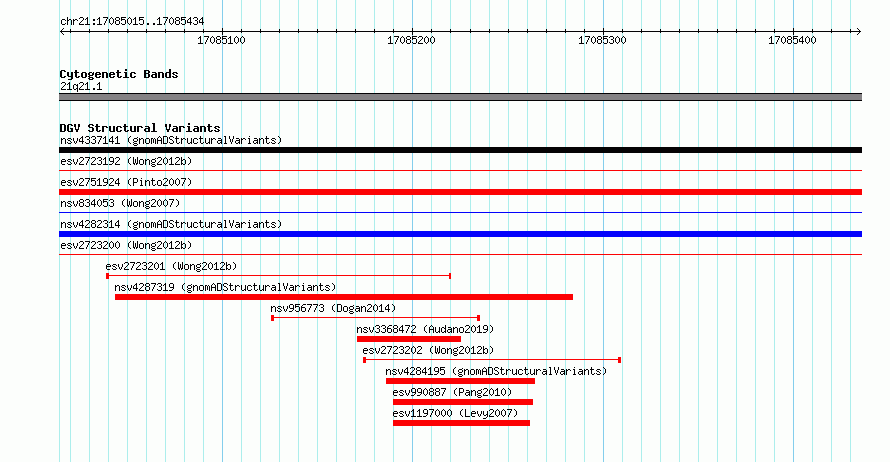The image size is (890, 462).
Task: Click ruler position 17085100
Action: 221,40
